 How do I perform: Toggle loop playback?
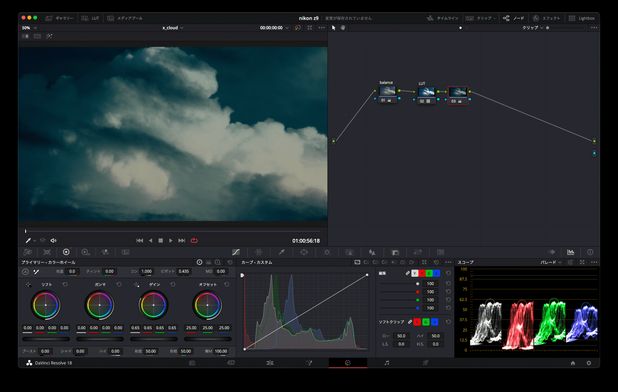pyautogui.click(x=194, y=240)
